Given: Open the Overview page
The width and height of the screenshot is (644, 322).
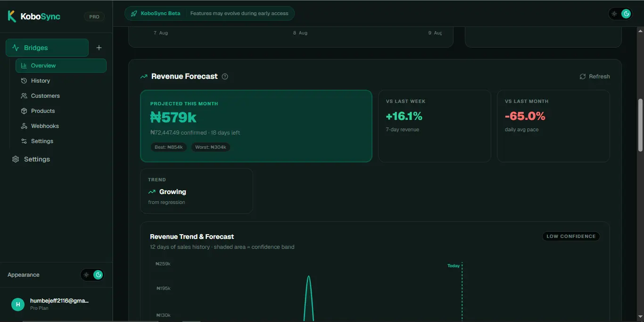Looking at the screenshot, I should click(61, 66).
